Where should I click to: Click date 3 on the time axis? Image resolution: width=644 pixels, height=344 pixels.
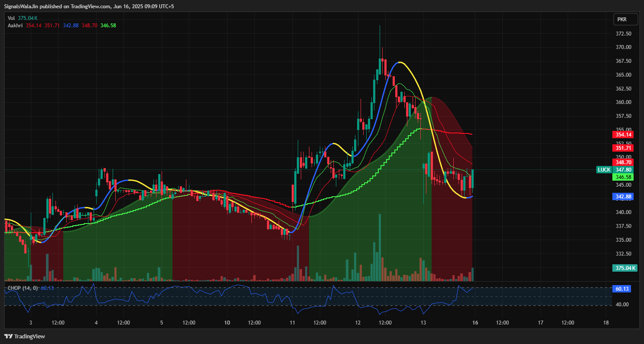(x=30, y=323)
